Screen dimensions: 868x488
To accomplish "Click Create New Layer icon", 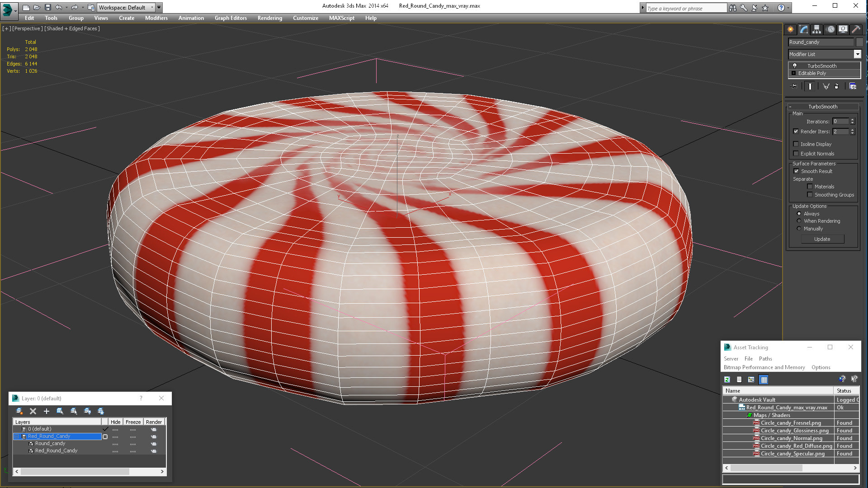I will (x=19, y=411).
